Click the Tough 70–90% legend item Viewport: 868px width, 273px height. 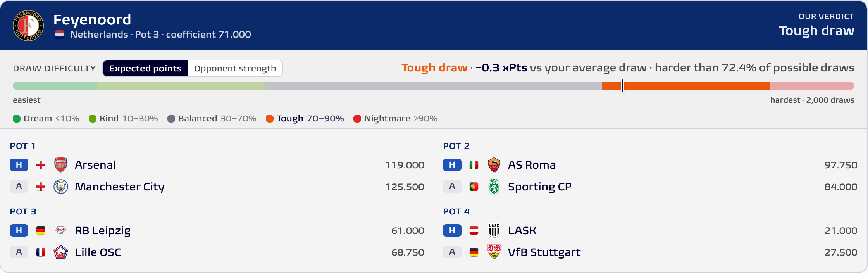(x=305, y=119)
